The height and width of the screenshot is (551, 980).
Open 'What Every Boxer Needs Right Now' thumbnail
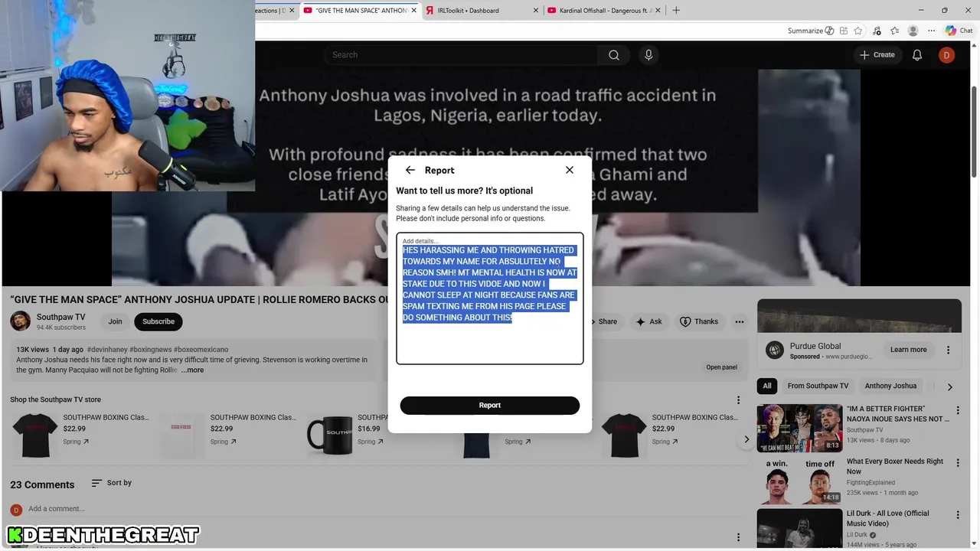click(799, 481)
